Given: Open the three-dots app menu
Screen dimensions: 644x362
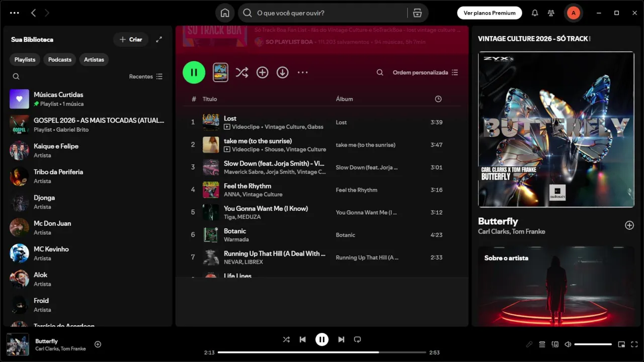Looking at the screenshot, I should (15, 13).
